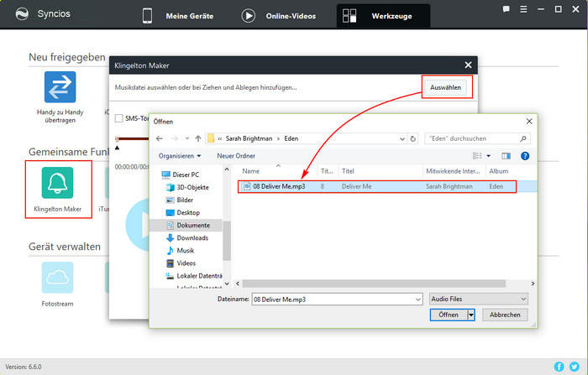Click the horizontal scrollbar right arrow

(533, 284)
